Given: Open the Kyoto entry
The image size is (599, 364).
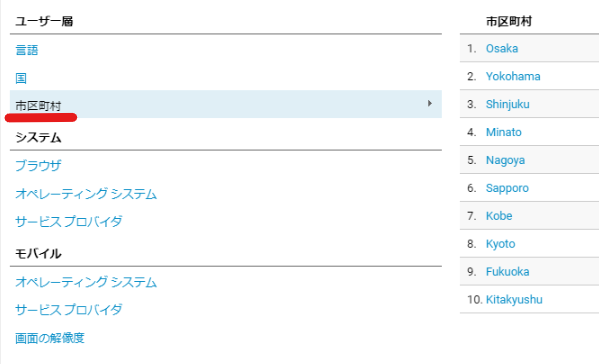Looking at the screenshot, I should 500,244.
